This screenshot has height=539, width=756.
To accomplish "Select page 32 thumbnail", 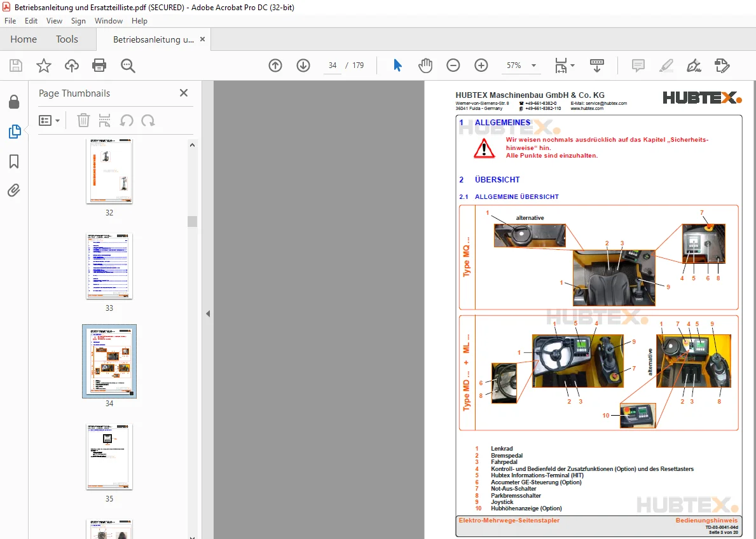I will [x=109, y=171].
